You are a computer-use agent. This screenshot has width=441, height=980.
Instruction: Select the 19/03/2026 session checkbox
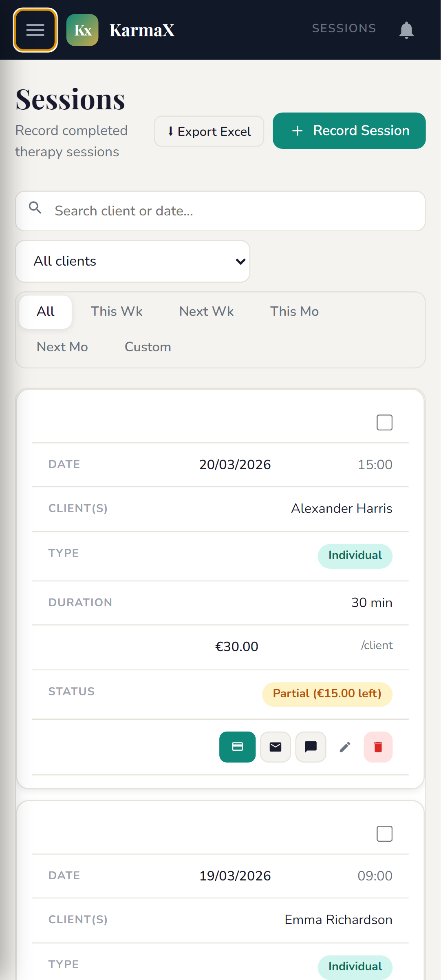(x=384, y=834)
